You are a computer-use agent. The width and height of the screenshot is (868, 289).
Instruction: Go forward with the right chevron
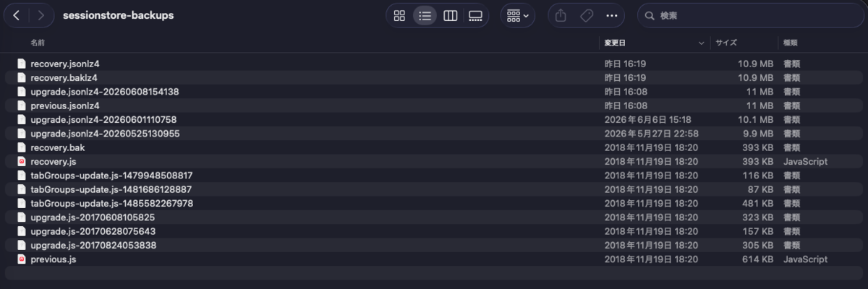click(41, 15)
